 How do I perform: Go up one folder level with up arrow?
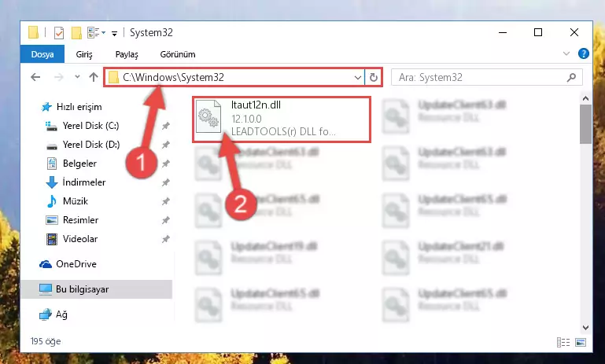94,77
